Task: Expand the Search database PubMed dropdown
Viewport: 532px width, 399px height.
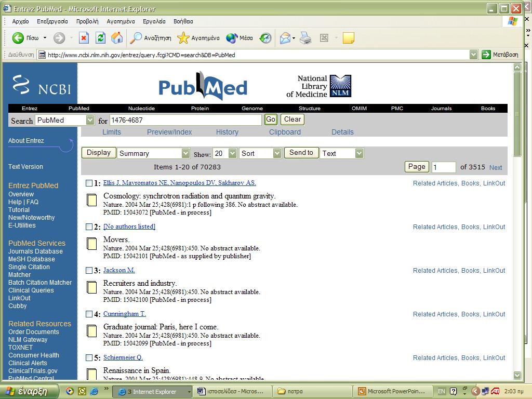Action: pyautogui.click(x=90, y=120)
